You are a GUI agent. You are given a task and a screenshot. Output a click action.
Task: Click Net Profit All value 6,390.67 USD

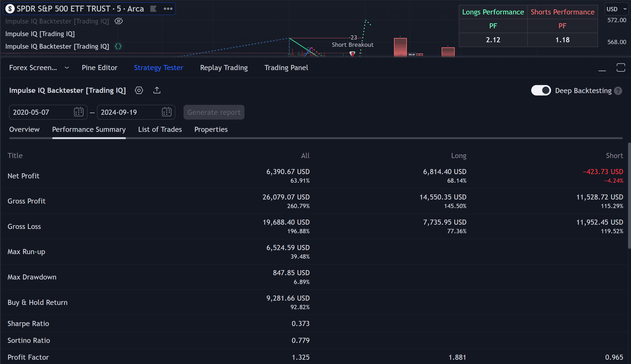click(288, 172)
